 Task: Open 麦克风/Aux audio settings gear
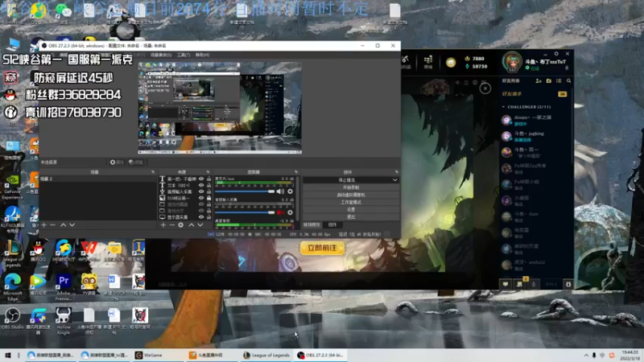[x=290, y=191]
